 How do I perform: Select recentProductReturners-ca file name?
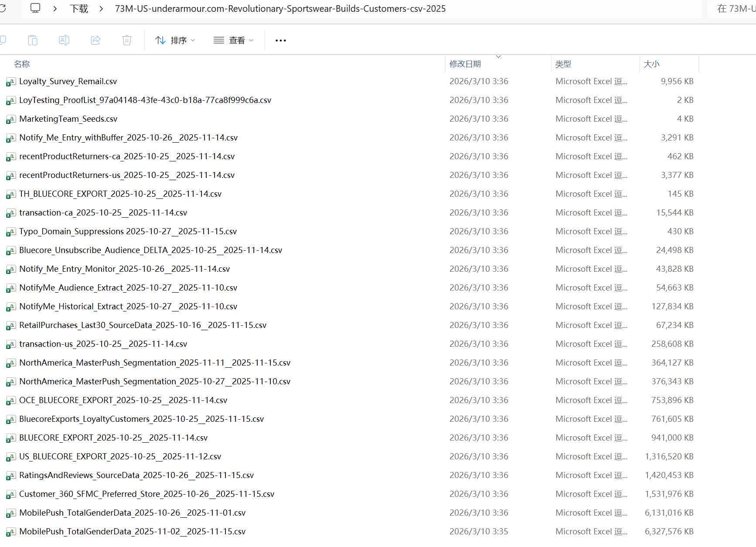pos(127,156)
